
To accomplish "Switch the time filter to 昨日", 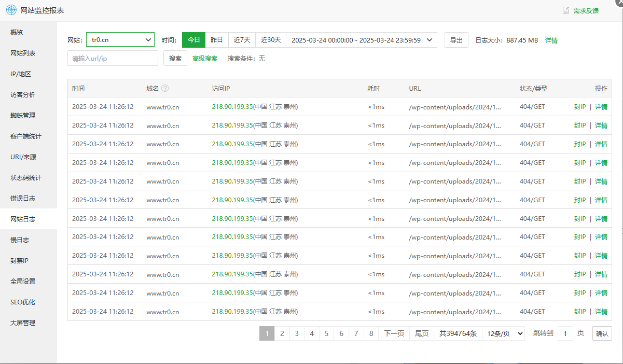I will coord(217,40).
